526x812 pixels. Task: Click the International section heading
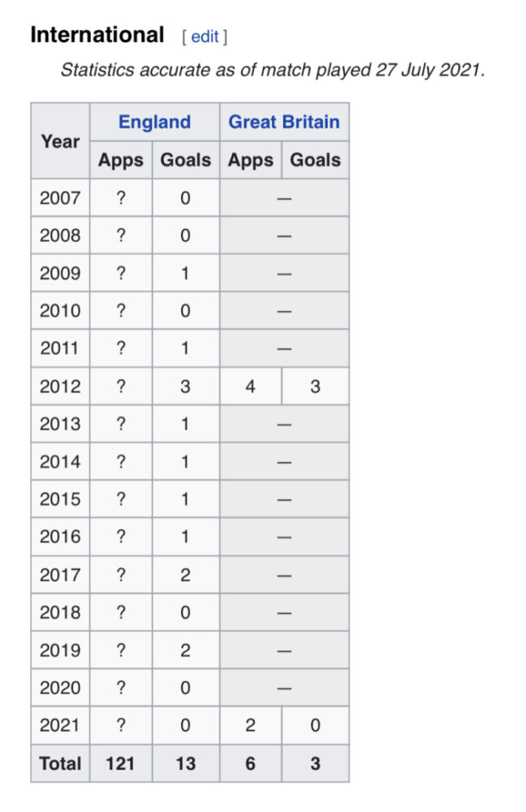[x=97, y=35]
